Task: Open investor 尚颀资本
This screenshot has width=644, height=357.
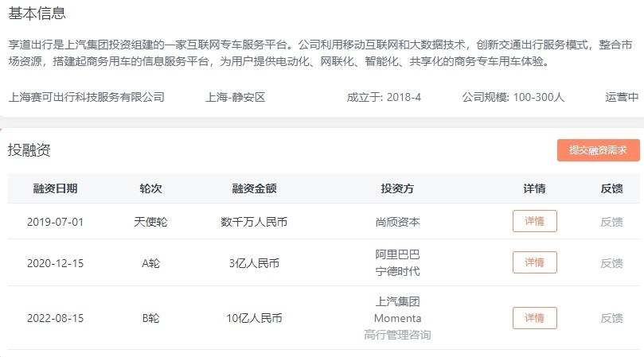Action: [397, 222]
